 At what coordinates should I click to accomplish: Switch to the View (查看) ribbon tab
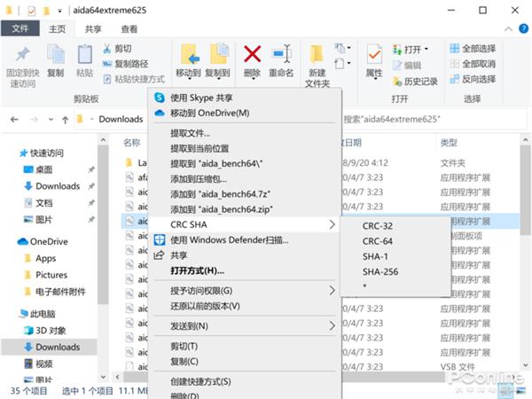click(129, 29)
